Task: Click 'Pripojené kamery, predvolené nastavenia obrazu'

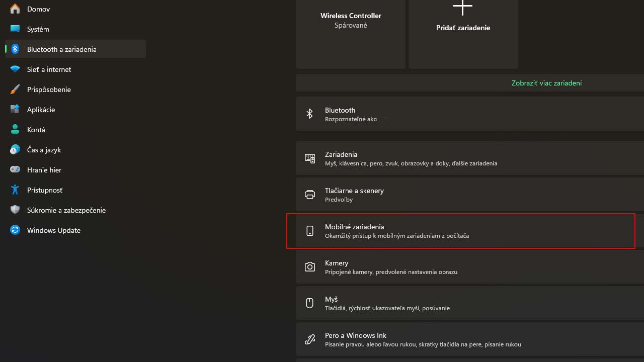Action: pos(391,272)
